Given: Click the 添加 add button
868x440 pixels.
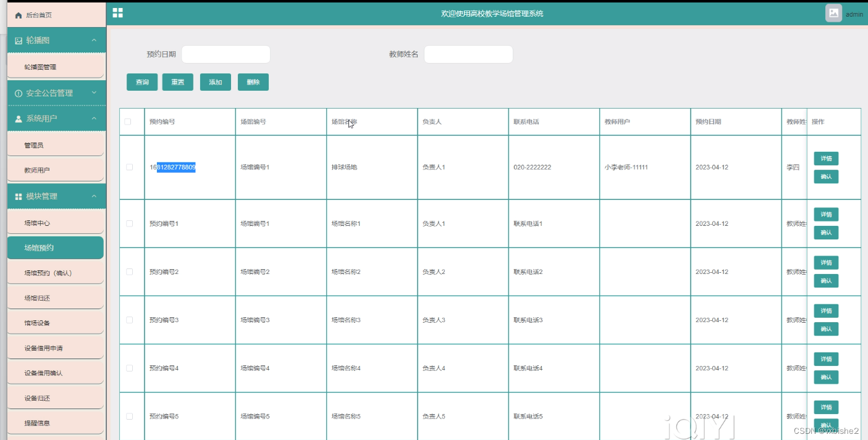Looking at the screenshot, I should (x=216, y=82).
